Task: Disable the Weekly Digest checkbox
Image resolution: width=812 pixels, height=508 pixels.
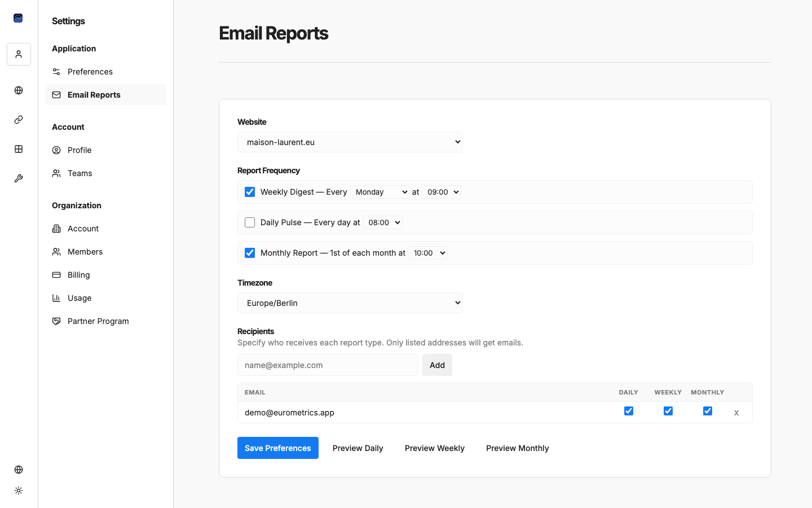Action: (250, 192)
